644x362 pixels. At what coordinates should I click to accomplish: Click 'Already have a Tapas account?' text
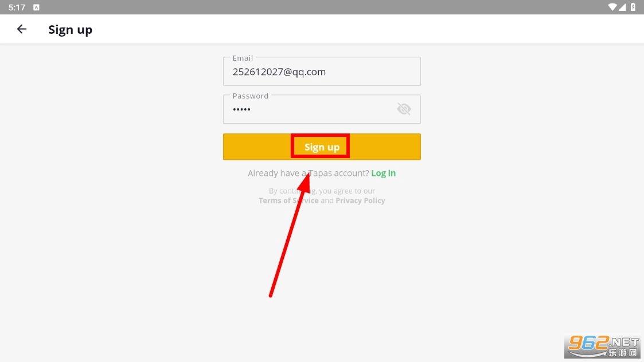pyautogui.click(x=308, y=173)
